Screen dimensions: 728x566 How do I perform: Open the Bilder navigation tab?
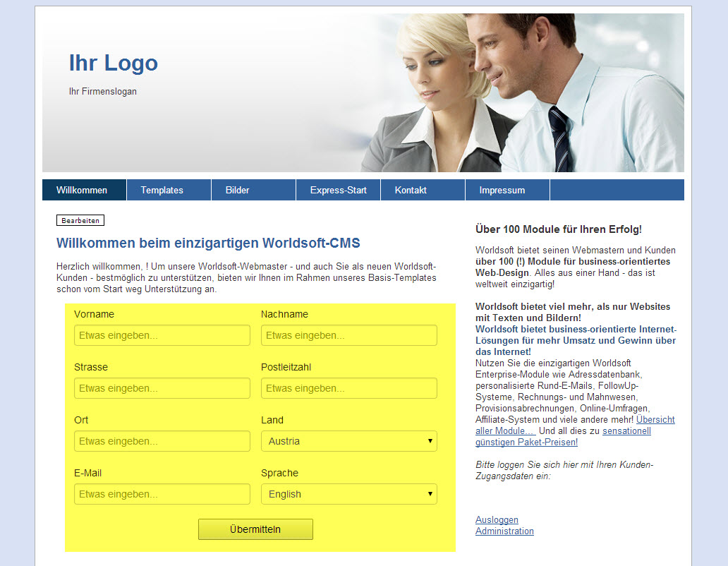pos(253,190)
